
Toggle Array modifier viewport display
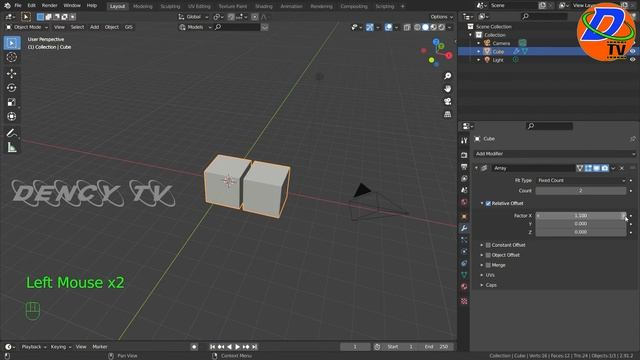click(x=596, y=168)
